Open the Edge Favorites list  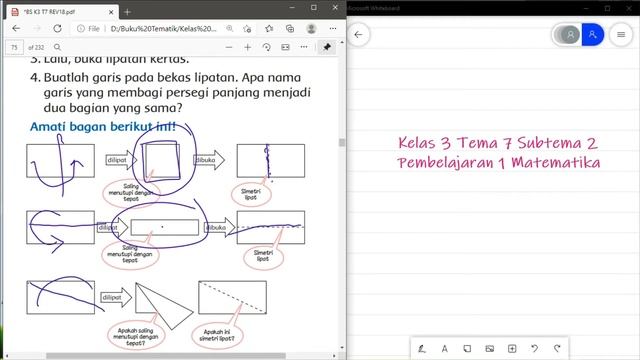(x=269, y=29)
